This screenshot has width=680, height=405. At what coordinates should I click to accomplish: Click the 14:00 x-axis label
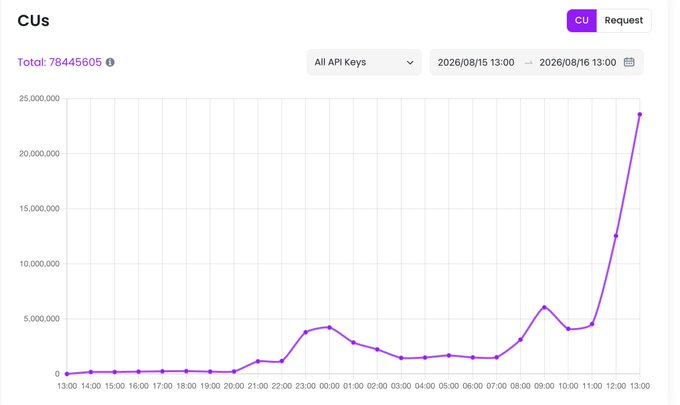[91, 386]
